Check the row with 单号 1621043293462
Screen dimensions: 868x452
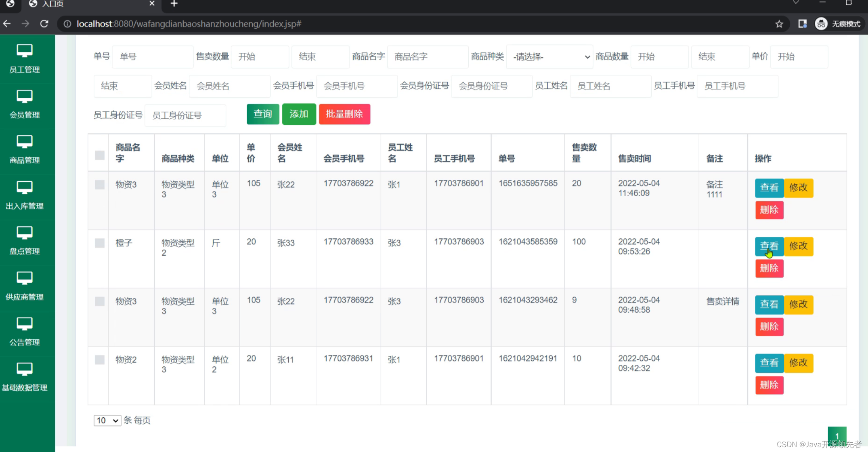point(100,301)
